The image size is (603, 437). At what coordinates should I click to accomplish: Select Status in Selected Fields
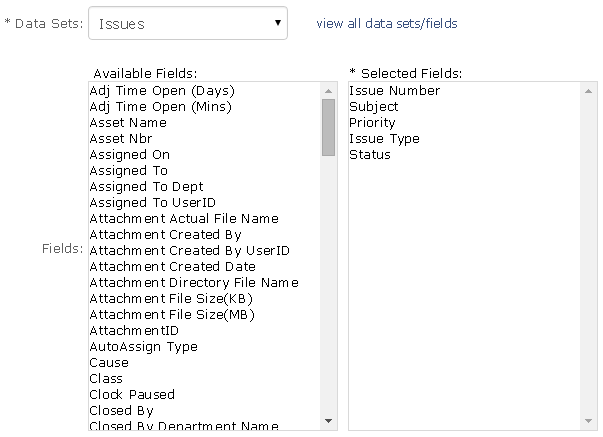370,155
